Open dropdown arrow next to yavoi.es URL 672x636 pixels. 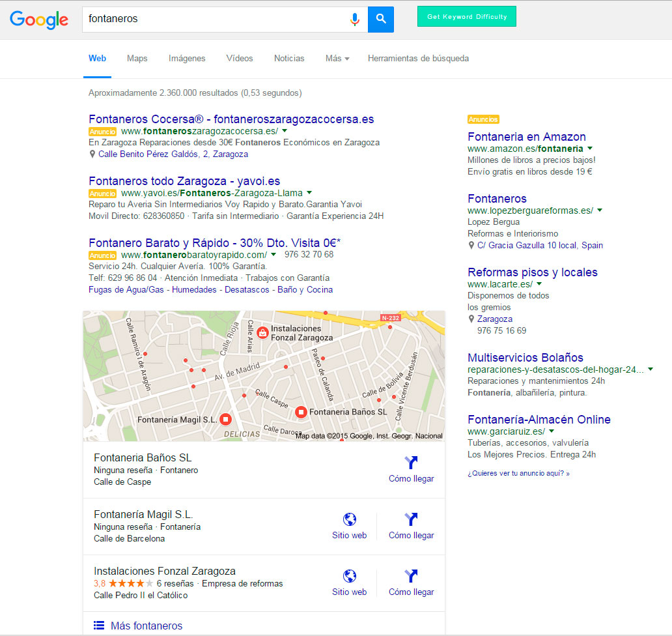[x=309, y=193]
